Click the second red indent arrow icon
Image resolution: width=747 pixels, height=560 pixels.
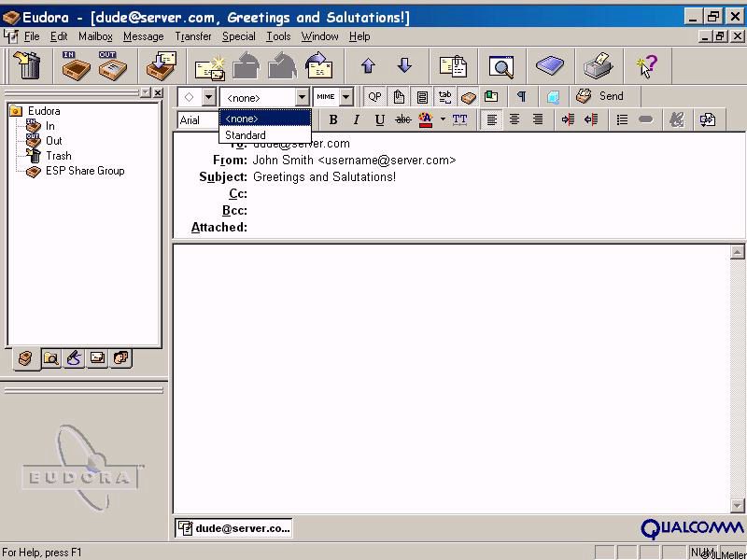[x=591, y=120]
